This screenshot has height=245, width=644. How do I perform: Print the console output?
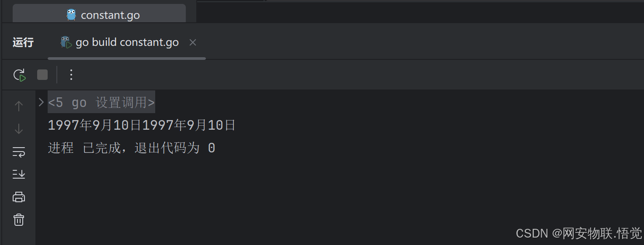tap(19, 197)
